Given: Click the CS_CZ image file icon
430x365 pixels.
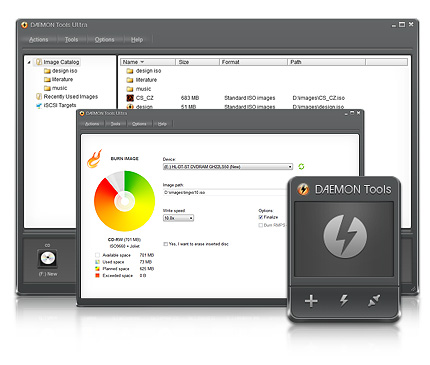Looking at the screenshot, I should click(130, 98).
